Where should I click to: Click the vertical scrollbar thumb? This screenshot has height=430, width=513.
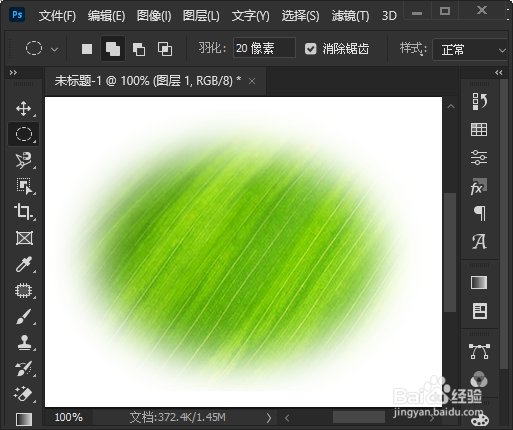[450, 252]
